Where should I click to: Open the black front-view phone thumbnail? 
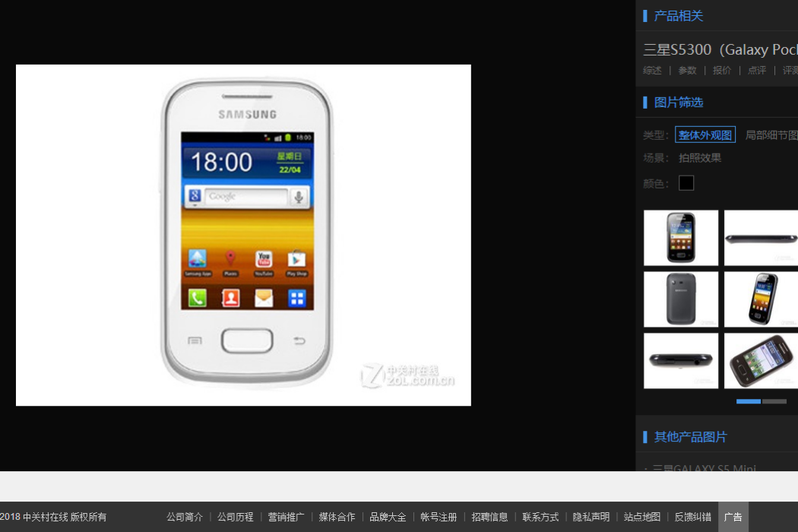click(681, 238)
